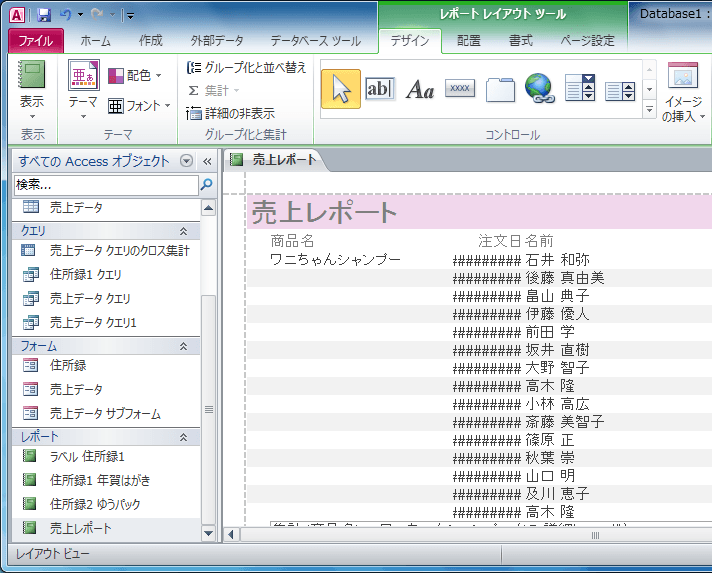Insert a hyperlink globe control
The image size is (712, 573).
point(540,89)
